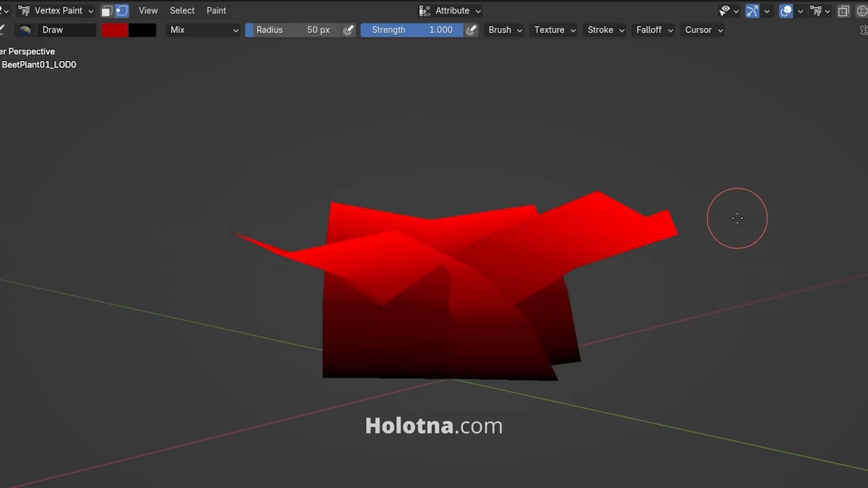Viewport: 868px width, 488px height.
Task: Open the red primary color swatch
Action: [x=115, y=30]
